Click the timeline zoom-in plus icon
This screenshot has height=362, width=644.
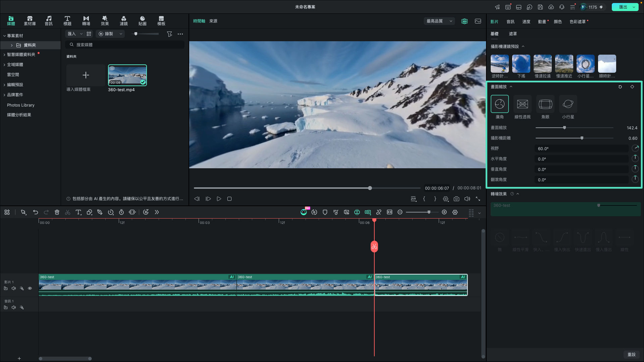point(444,212)
